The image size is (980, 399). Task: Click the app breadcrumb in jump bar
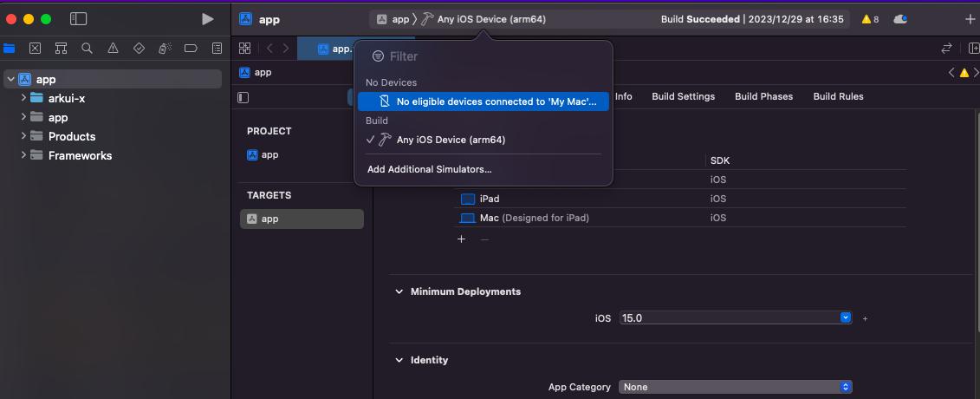point(256,73)
